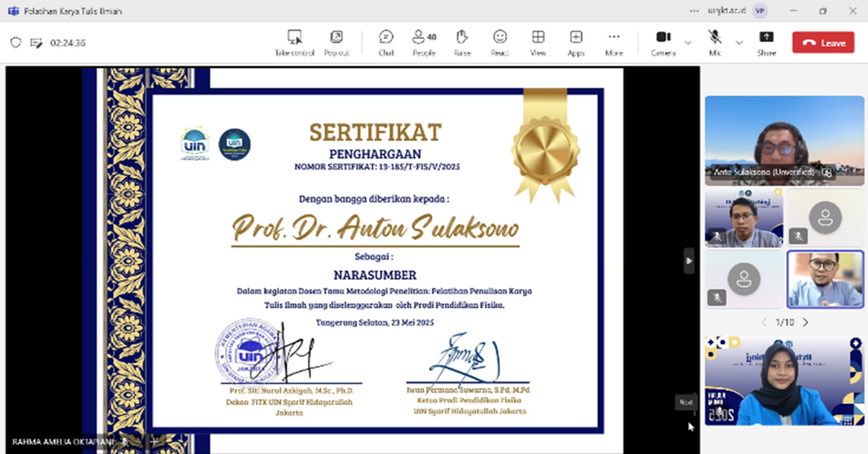Open the More actions menu
Viewport: 868px width, 454px height.
point(613,43)
